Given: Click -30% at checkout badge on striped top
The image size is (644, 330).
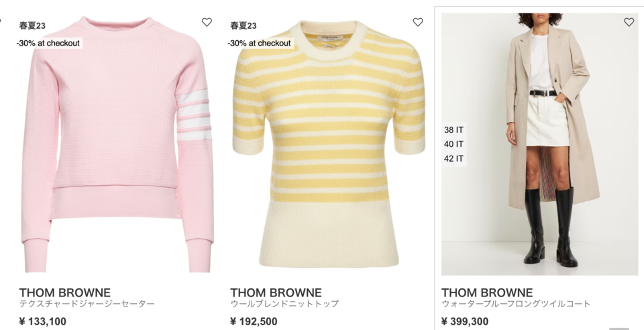Looking at the screenshot, I should click(259, 43).
